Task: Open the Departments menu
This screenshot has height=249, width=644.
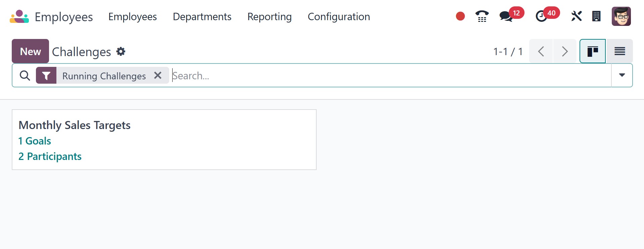Action: tap(202, 16)
